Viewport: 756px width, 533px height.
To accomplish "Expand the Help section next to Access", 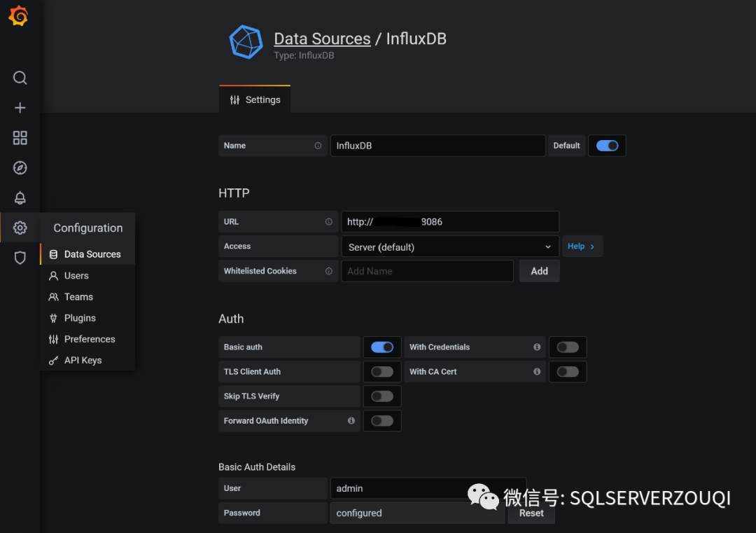I will click(x=581, y=247).
